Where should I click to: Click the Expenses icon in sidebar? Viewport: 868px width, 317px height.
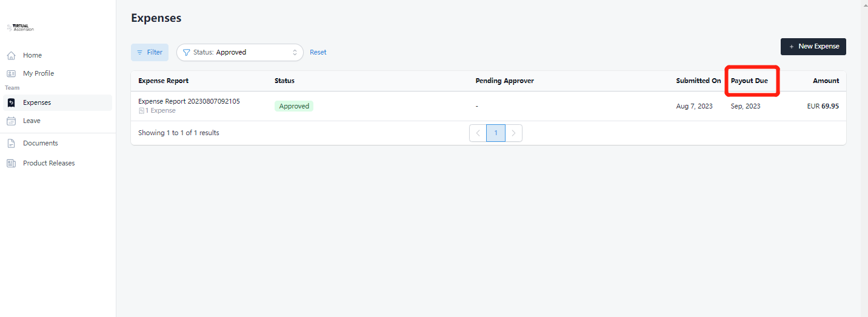point(11,103)
